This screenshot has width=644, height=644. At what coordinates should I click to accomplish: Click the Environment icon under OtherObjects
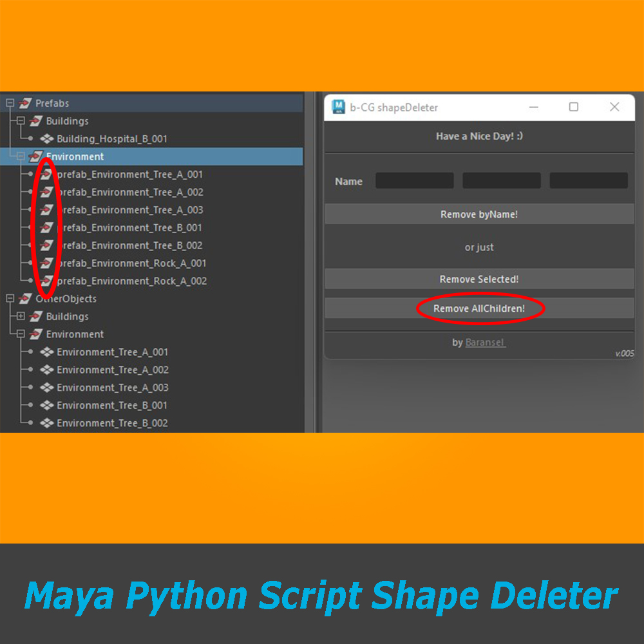click(x=35, y=334)
